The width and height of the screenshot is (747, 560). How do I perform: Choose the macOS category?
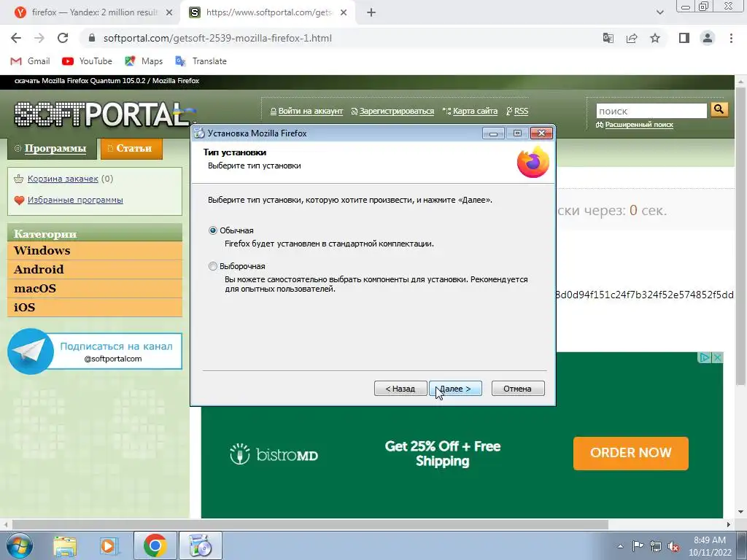pos(95,289)
